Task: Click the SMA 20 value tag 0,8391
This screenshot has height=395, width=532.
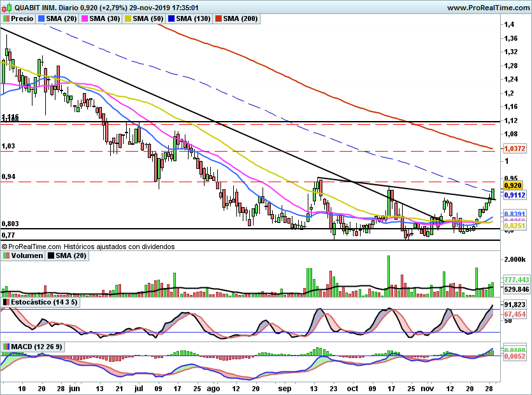Action: click(515, 214)
